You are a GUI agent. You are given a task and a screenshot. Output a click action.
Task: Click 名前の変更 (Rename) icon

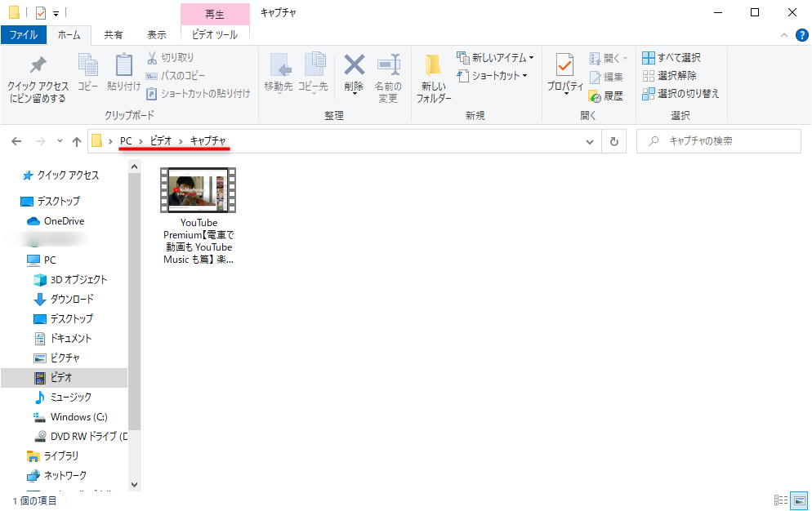[388, 78]
